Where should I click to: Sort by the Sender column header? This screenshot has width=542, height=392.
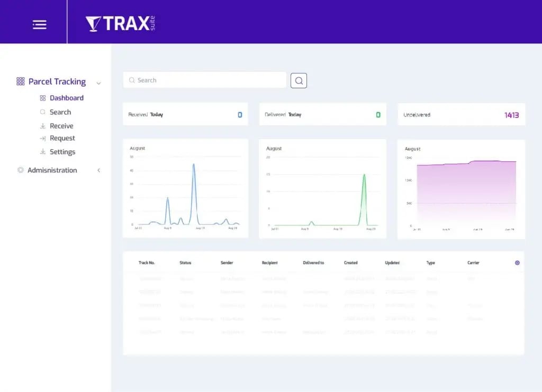[x=227, y=263]
